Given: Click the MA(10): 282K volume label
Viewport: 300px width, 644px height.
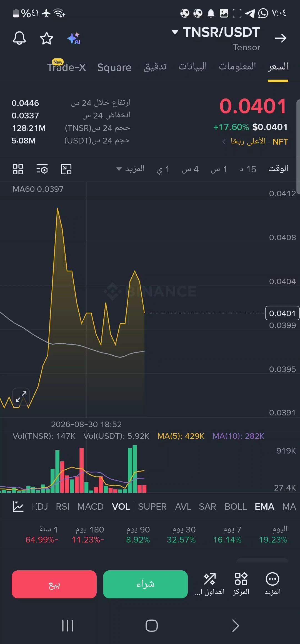Looking at the screenshot, I should tap(238, 436).
